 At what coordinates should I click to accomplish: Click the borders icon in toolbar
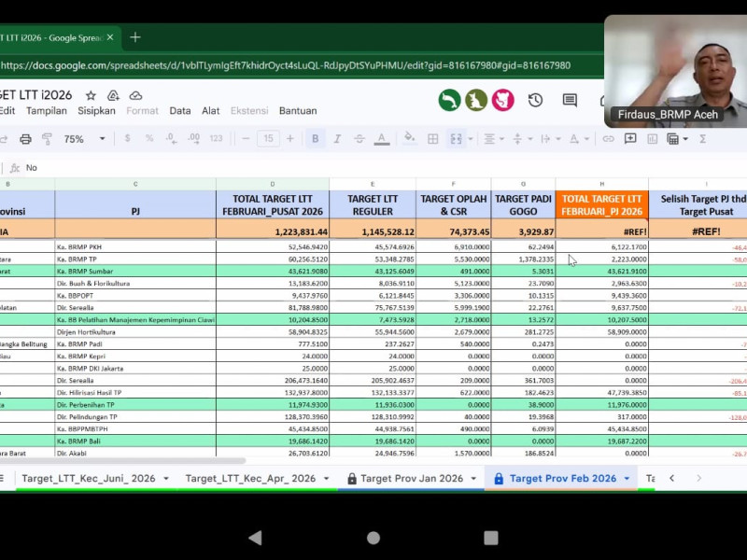click(x=432, y=139)
